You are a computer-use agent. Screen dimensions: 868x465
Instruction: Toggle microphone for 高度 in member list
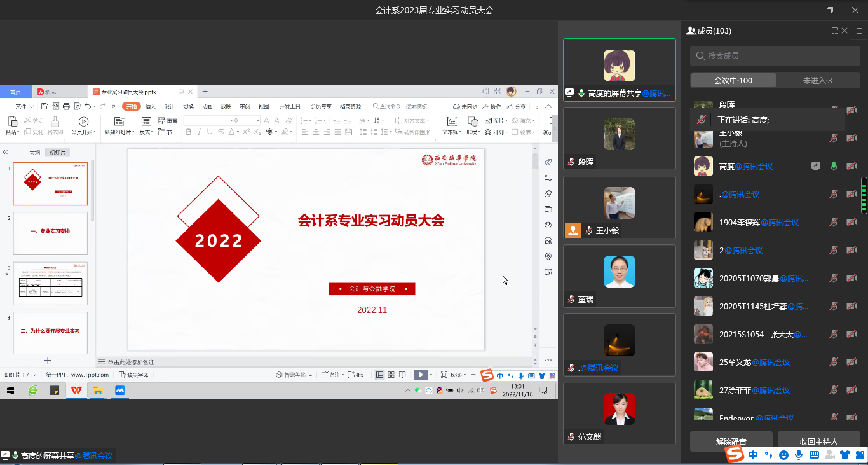(x=834, y=167)
